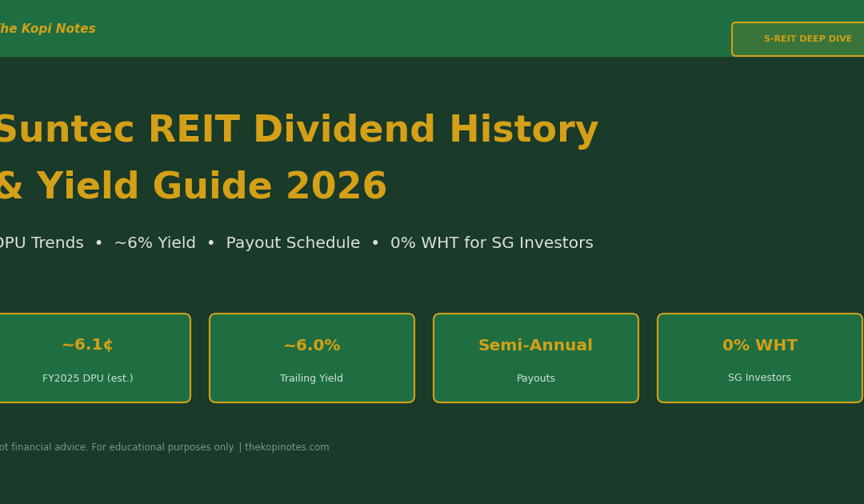Select the Semi-Annual Payouts card
Viewport: 864px width, 504px height.
535,358
